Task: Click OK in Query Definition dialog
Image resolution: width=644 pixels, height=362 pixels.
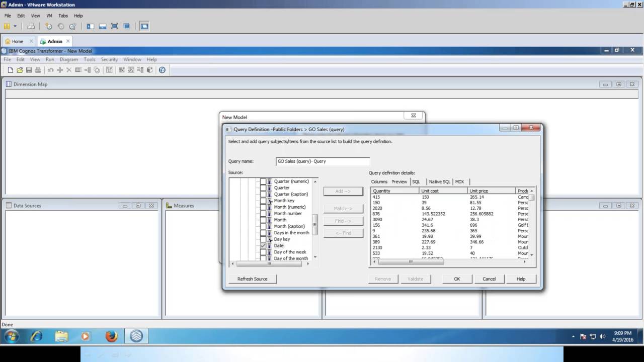Action: tap(457, 279)
